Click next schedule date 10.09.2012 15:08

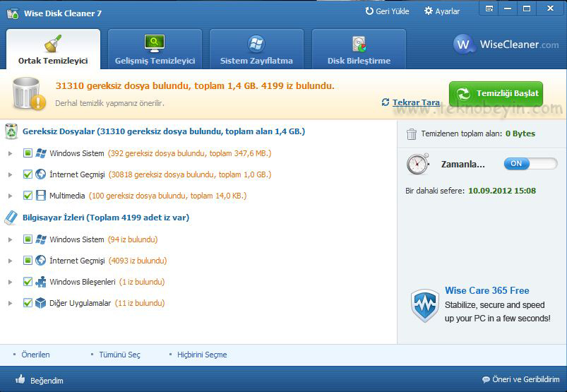[x=502, y=191]
